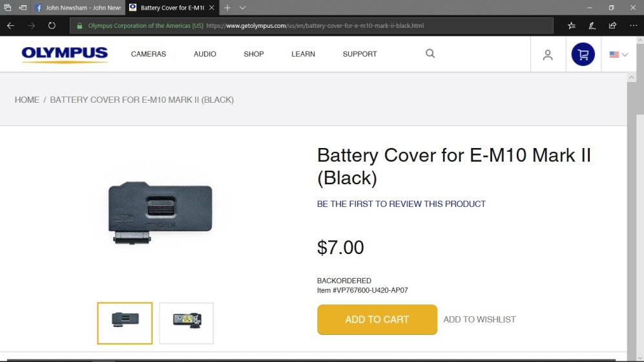This screenshot has width=644, height=362.
Task: Click the share page icon
Action: [x=612, y=25]
